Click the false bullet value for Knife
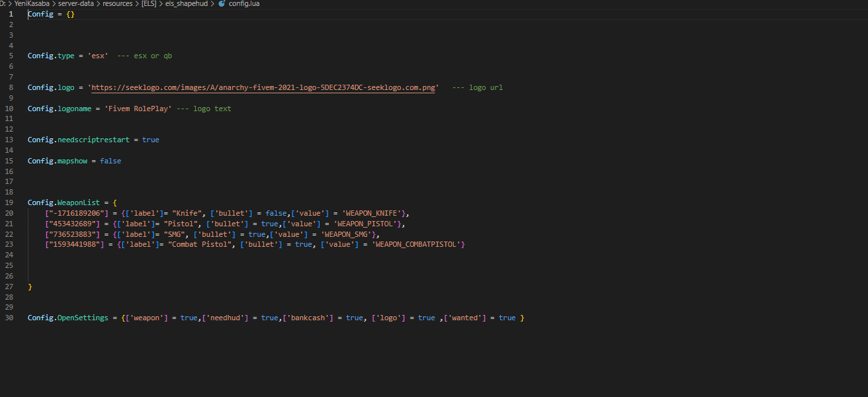 pos(276,213)
